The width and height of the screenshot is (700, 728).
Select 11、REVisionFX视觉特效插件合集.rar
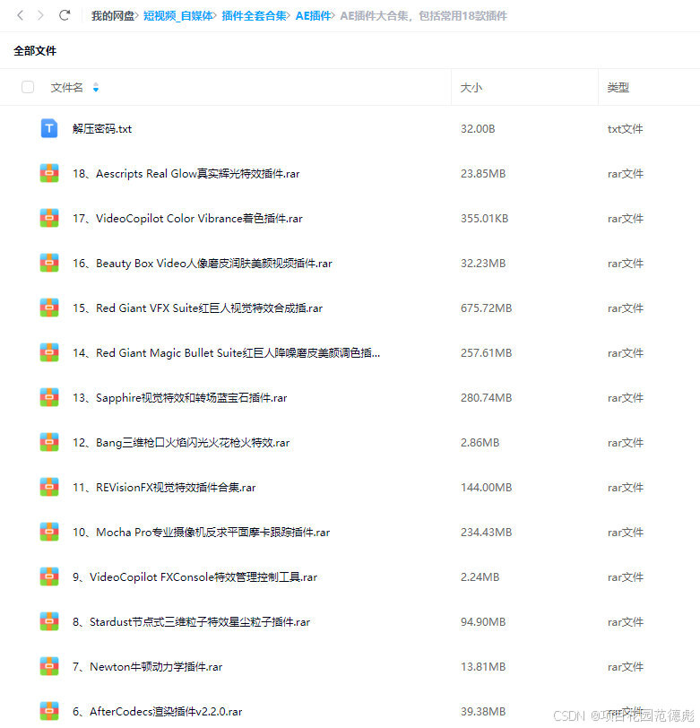point(164,488)
